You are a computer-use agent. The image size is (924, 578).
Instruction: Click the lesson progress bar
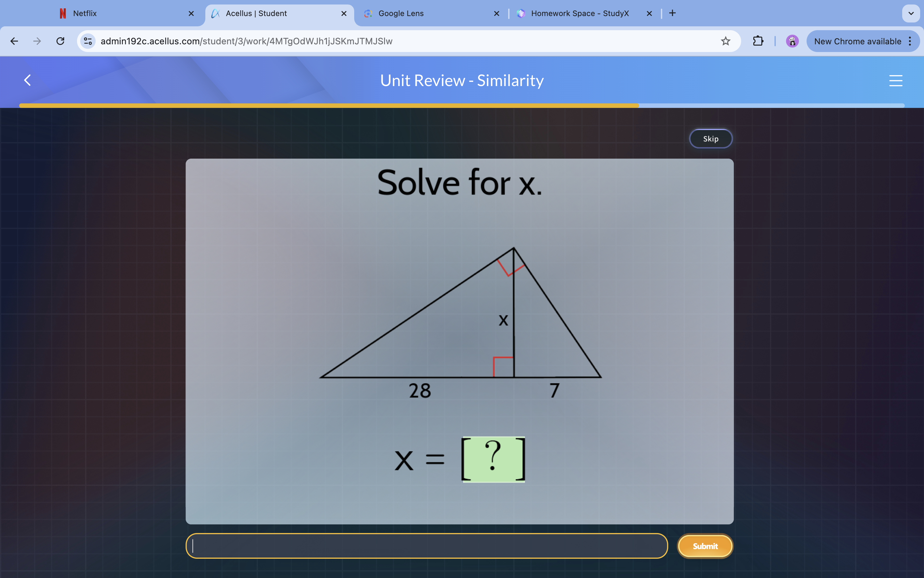(x=462, y=105)
